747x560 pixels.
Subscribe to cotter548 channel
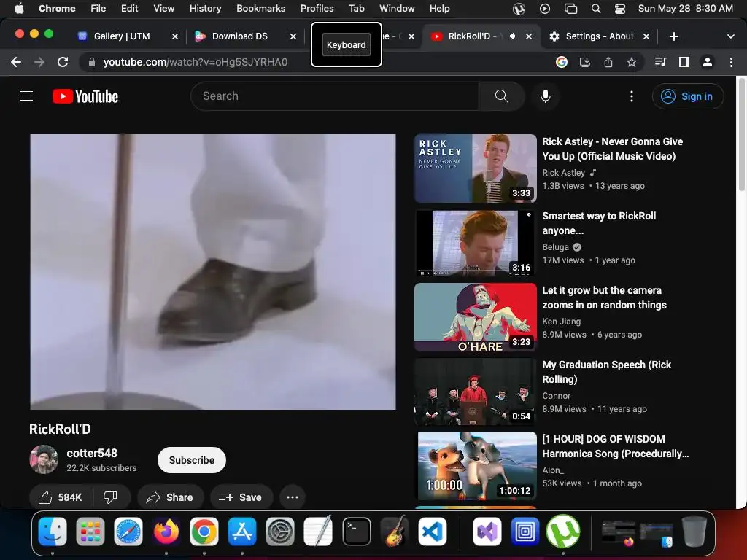tap(192, 460)
